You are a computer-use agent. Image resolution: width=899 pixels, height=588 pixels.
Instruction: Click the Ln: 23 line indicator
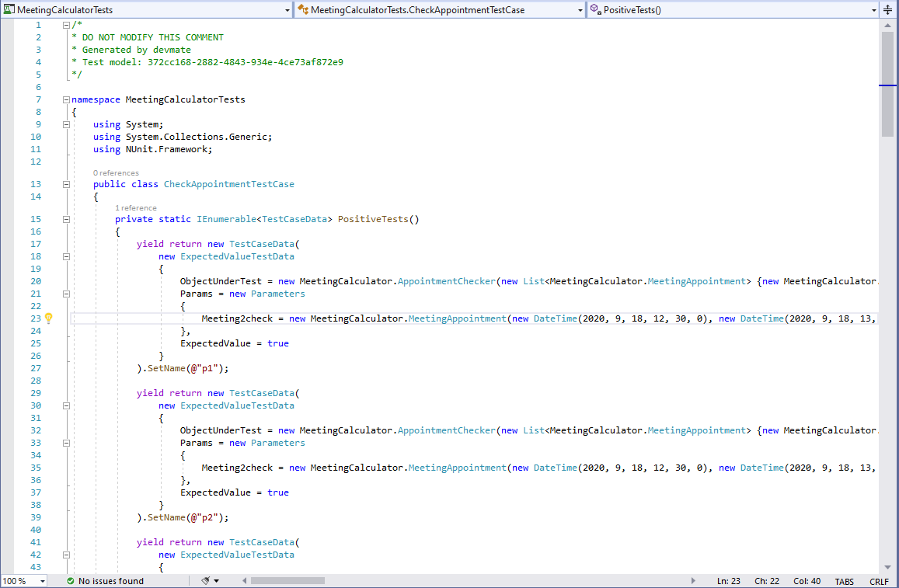click(x=729, y=581)
